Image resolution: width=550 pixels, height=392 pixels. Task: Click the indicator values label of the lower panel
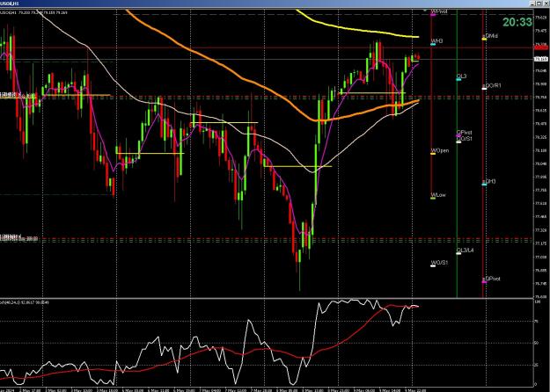click(x=25, y=302)
